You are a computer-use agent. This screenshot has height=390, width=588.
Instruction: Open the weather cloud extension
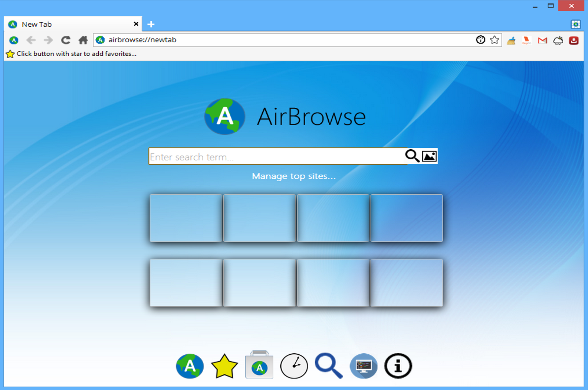point(558,40)
